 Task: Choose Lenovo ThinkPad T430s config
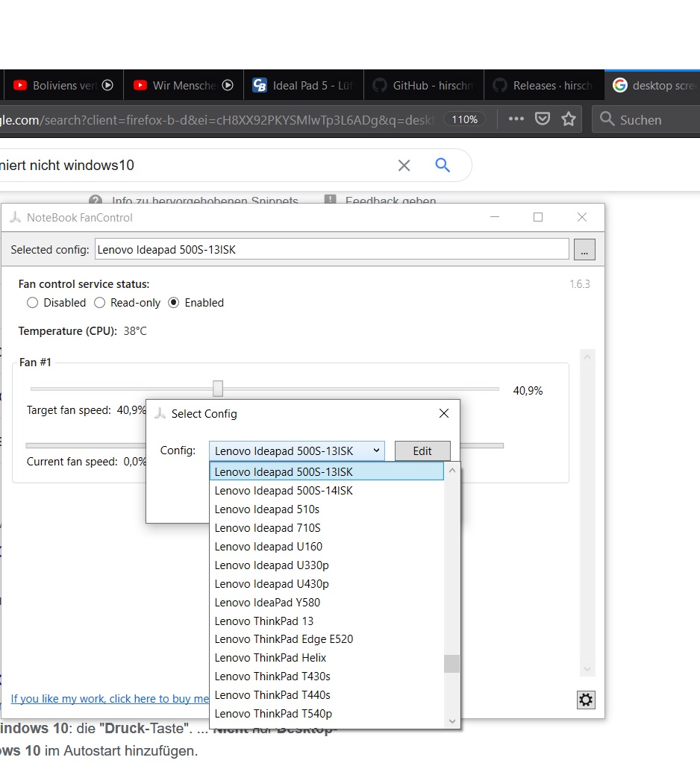tap(327, 677)
